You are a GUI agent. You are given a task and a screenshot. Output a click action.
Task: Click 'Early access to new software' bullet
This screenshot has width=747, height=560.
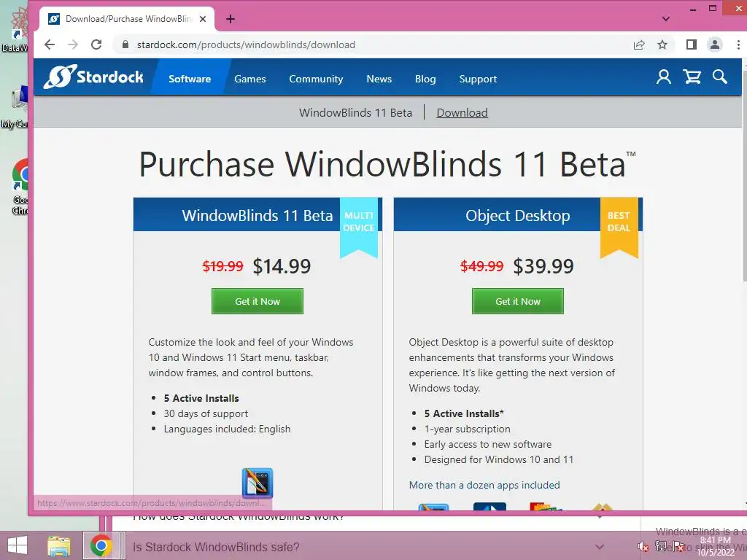pos(488,444)
